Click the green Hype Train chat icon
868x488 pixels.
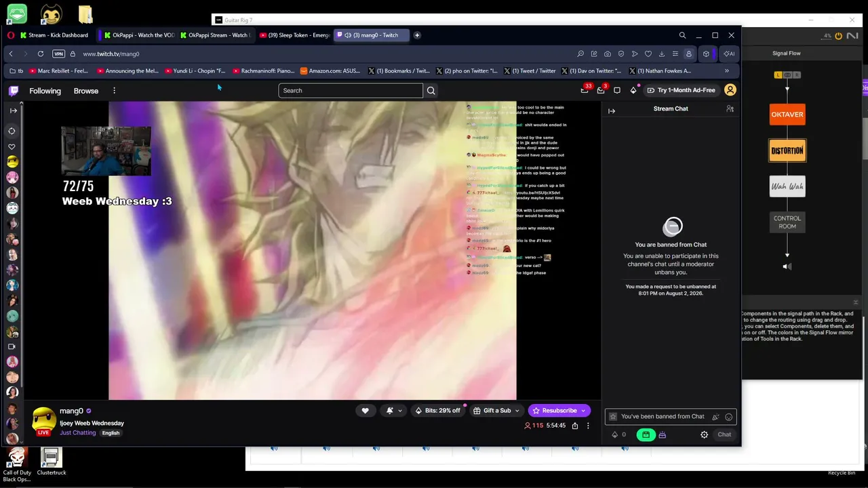(646, 434)
